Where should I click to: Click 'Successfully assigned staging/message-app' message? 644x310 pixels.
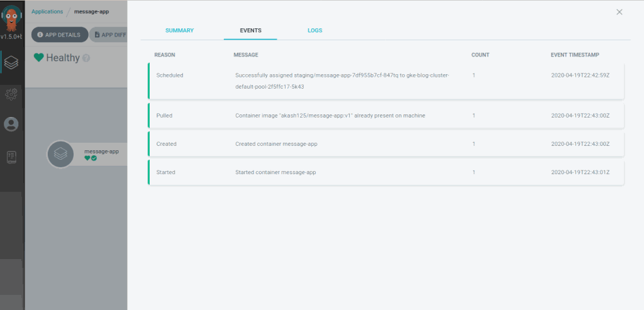342,81
